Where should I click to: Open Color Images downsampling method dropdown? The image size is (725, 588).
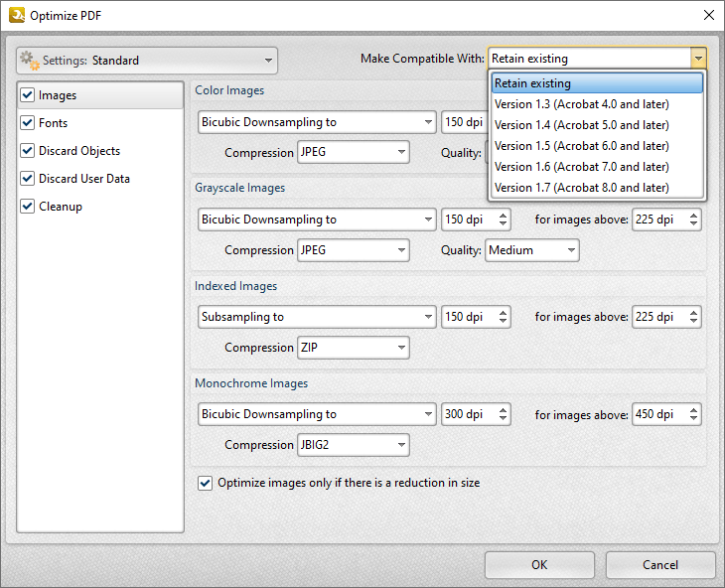[317, 122]
